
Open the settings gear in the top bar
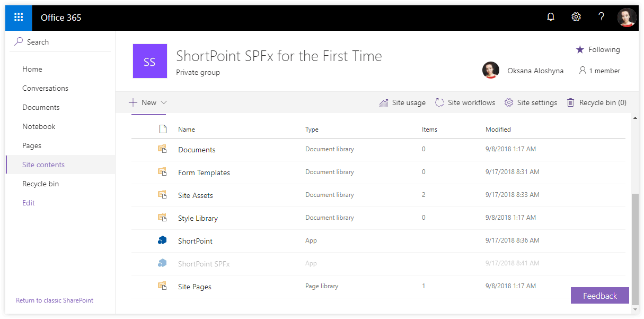(576, 16)
